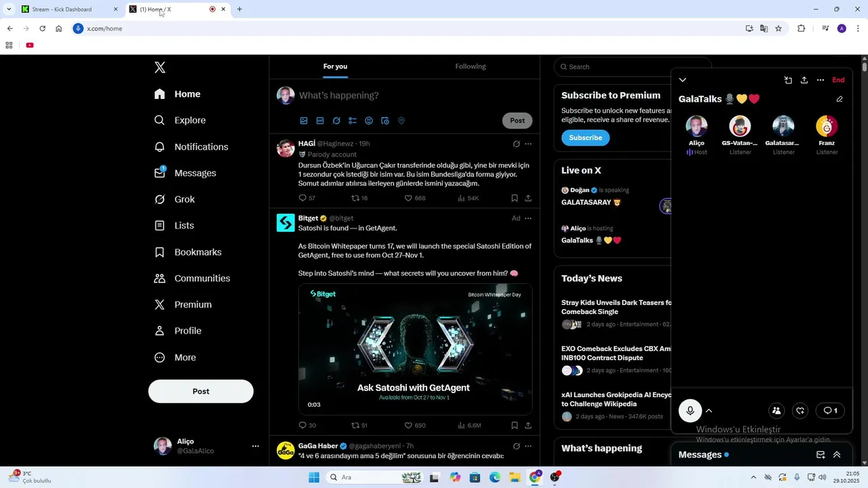Viewport: 868px width, 488px height.
Task: Open Profile in the sidebar
Action: (x=178, y=331)
